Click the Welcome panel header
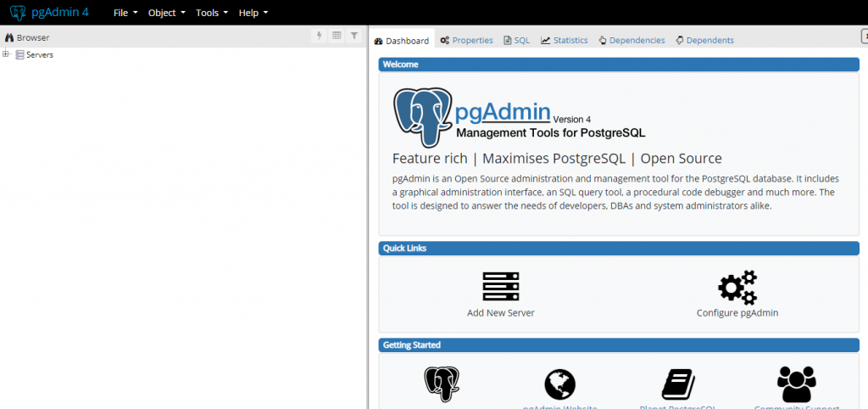The image size is (868, 409). point(619,64)
